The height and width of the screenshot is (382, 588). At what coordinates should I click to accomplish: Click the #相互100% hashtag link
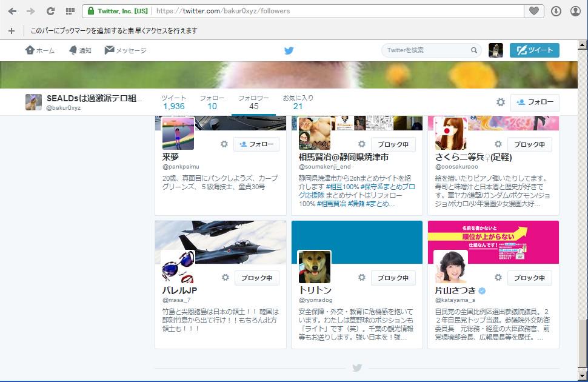click(x=342, y=187)
